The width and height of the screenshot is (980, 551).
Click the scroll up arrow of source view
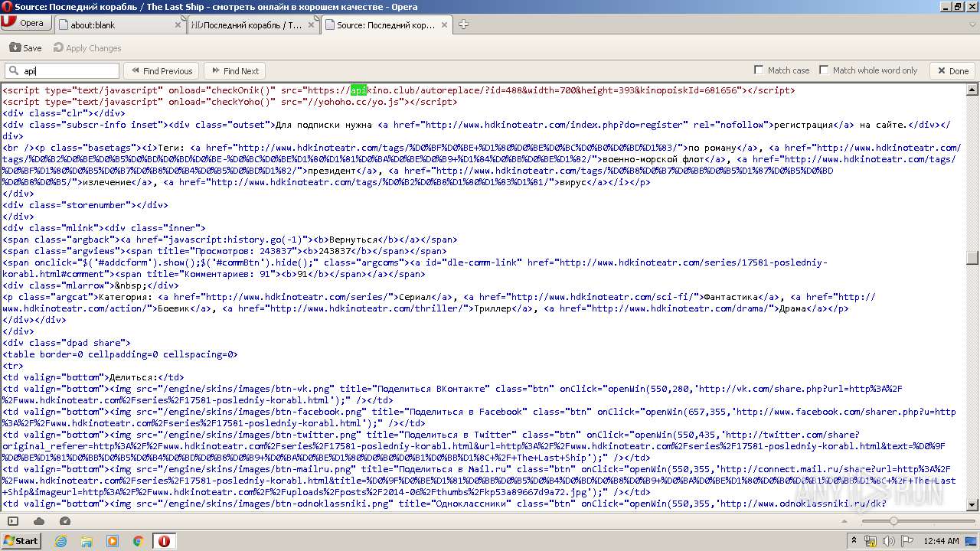point(972,88)
